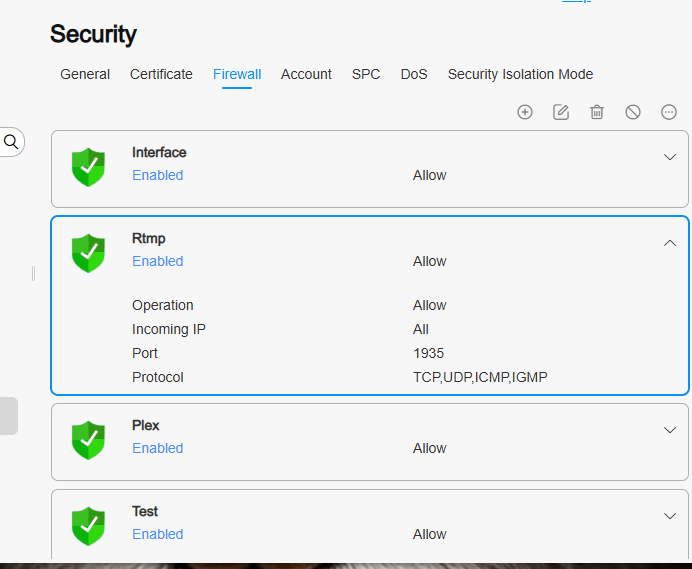Go to Security Isolation Mode tab
Screen dimensions: 692x569
(x=520, y=74)
